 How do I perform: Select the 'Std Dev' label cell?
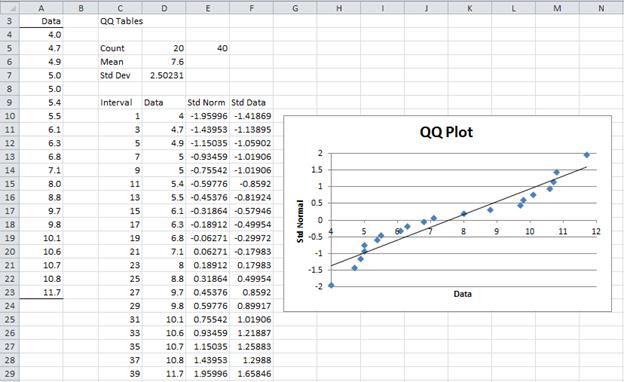tap(120, 75)
